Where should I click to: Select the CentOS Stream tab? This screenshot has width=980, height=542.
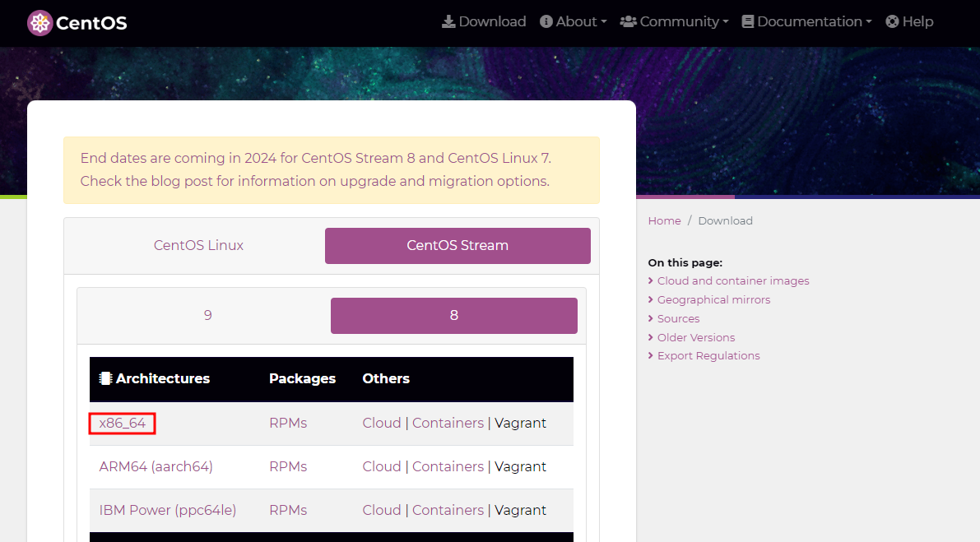click(457, 245)
